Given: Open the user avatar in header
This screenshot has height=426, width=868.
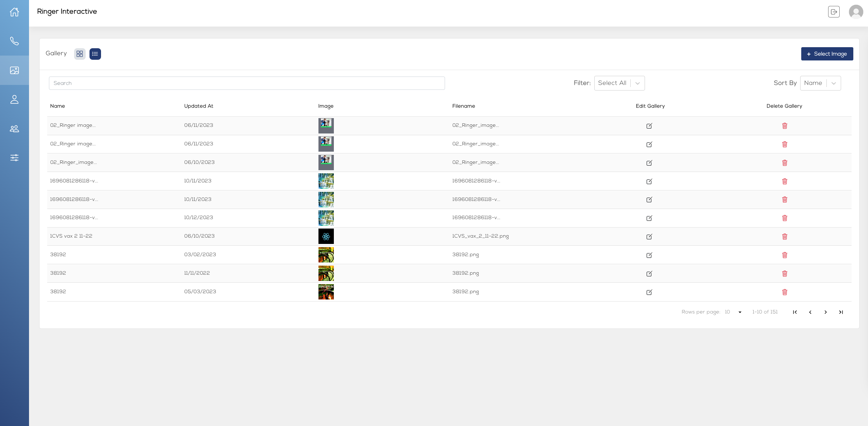Looking at the screenshot, I should [856, 12].
